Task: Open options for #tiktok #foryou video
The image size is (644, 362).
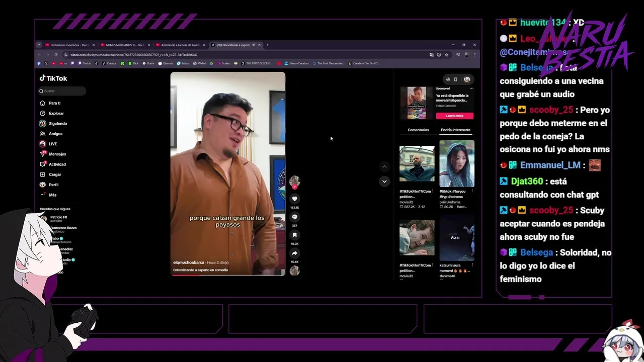Action: [x=473, y=192]
